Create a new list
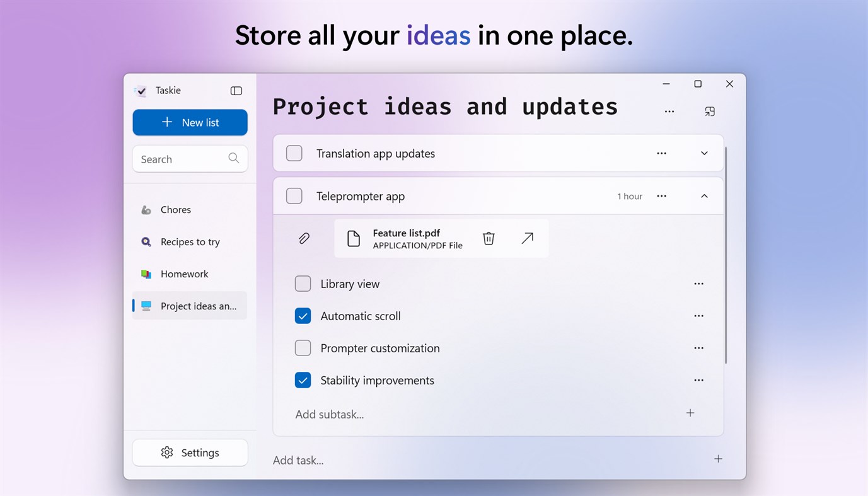Image resolution: width=868 pixels, height=496 pixels. point(190,122)
